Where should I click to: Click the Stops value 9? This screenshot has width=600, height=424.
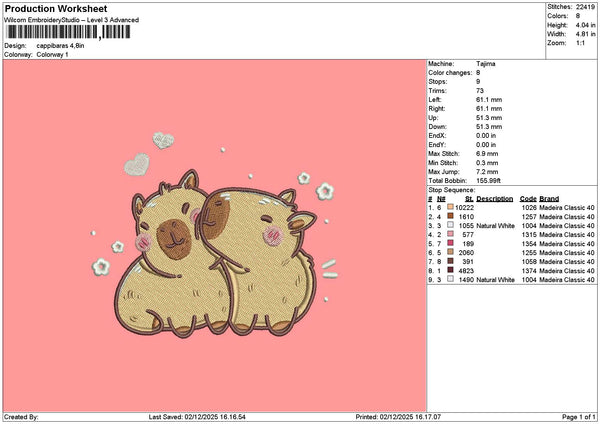pyautogui.click(x=478, y=82)
